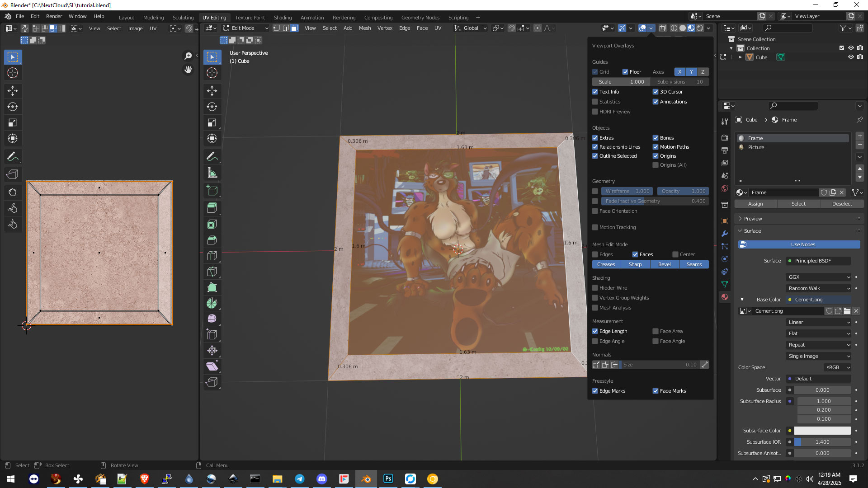Hide the Cube object in outliner viewport
868x488 pixels.
pos(851,57)
